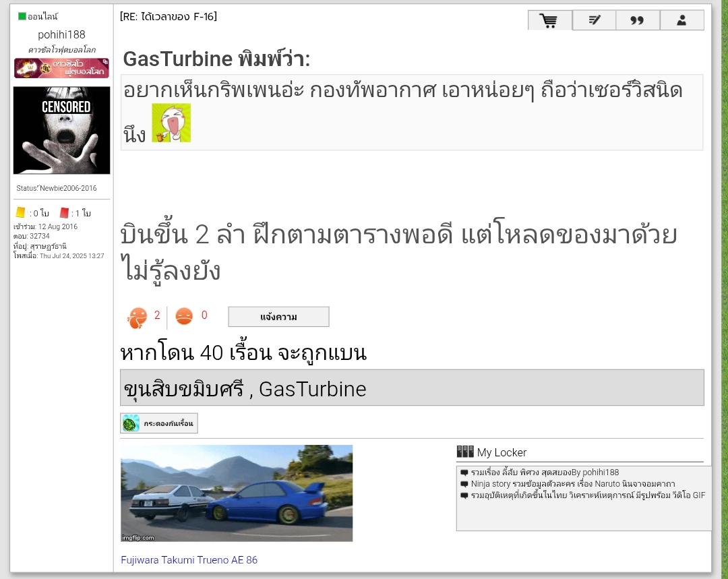Click the post time Thu Jul 24, 2025 13:27
Screen dimensions: 728x579
[72, 256]
